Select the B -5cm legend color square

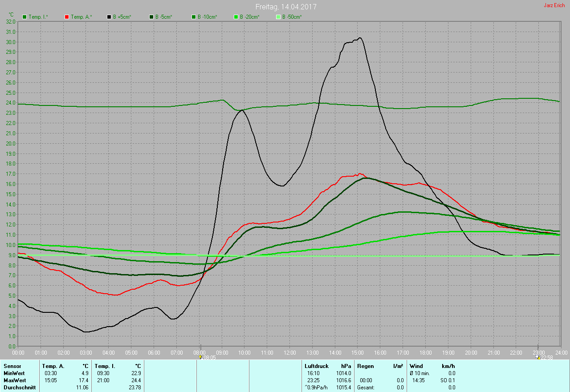(x=151, y=17)
